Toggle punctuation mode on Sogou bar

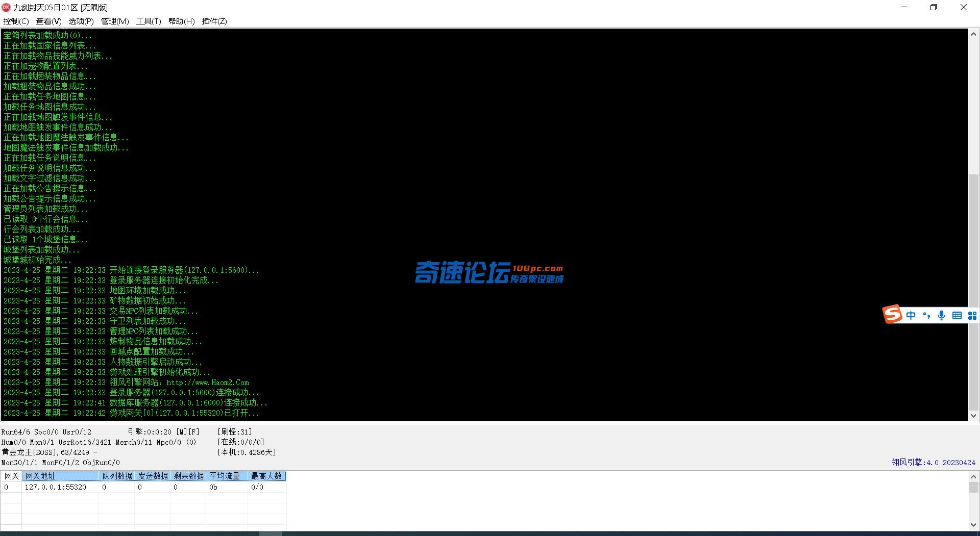[x=926, y=316]
